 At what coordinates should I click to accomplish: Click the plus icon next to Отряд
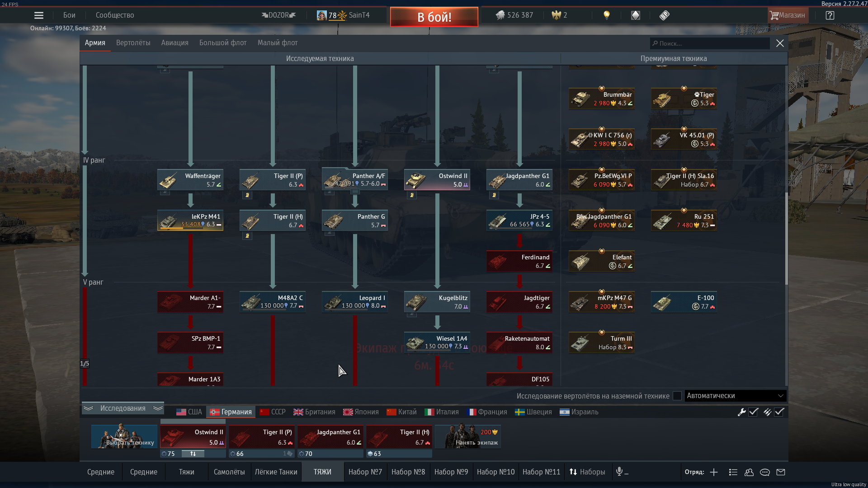point(714,472)
